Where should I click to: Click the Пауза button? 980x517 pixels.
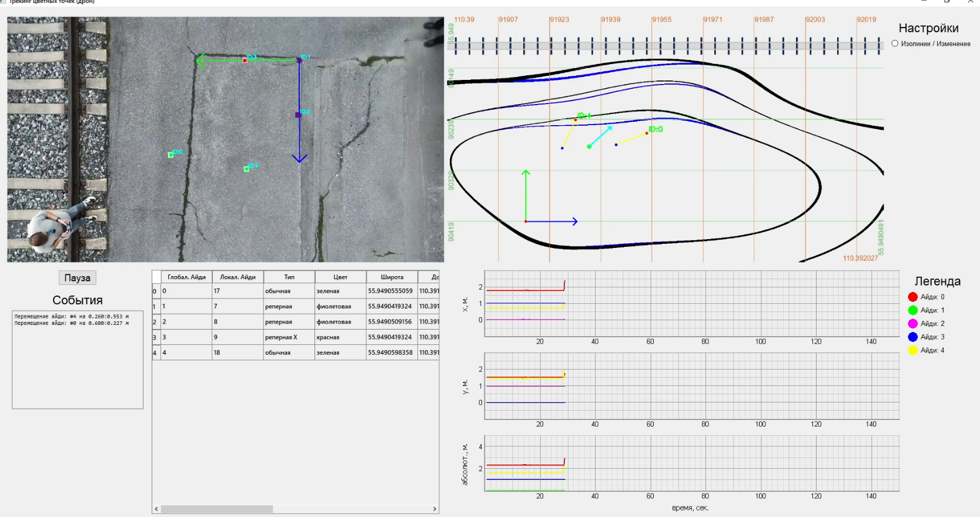[x=77, y=278]
